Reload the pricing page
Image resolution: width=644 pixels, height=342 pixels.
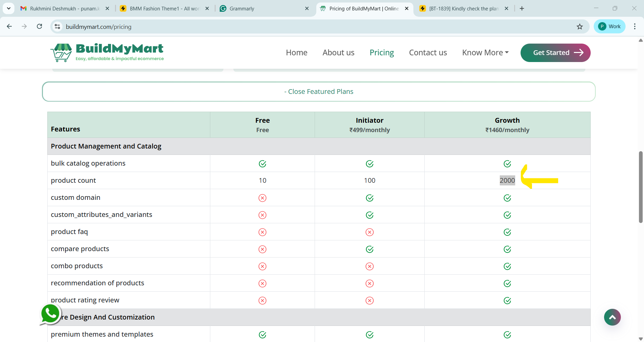pyautogui.click(x=39, y=26)
